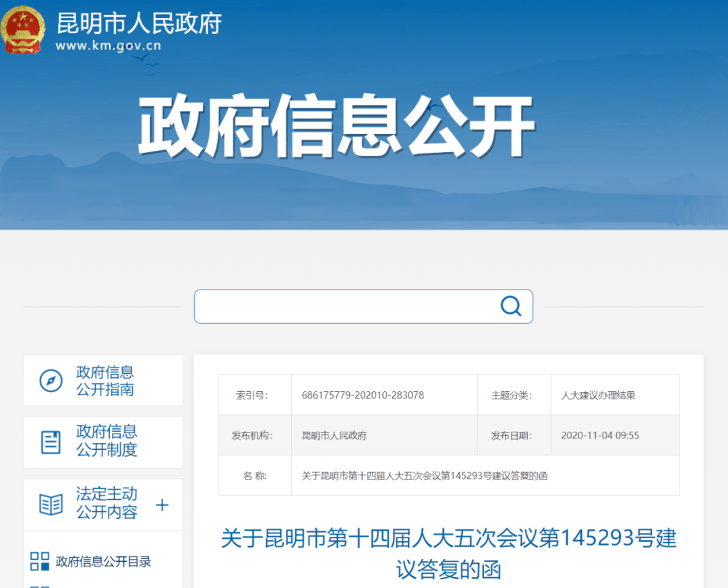Click the www.km.gov.cn address under title

[x=108, y=46]
